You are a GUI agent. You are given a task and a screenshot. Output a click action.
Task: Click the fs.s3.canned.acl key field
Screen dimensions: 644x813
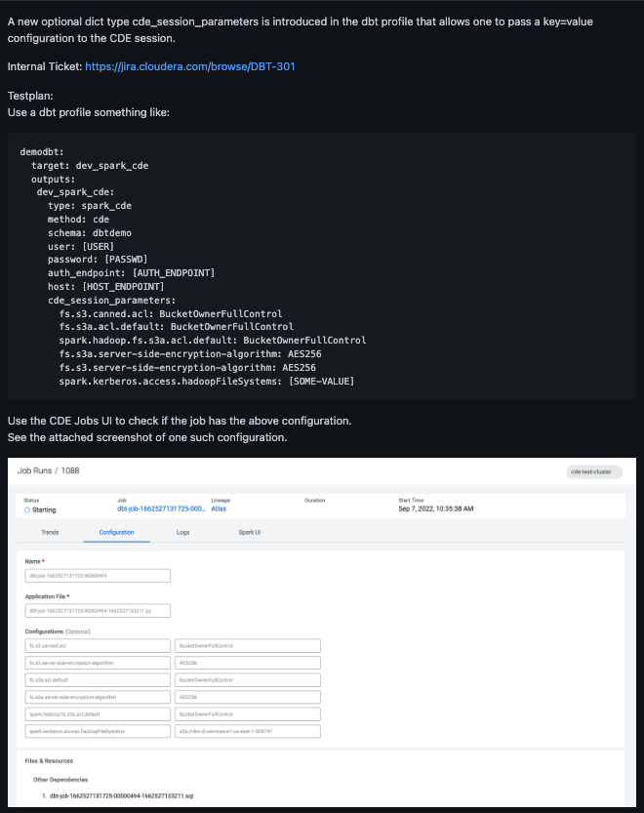point(98,645)
